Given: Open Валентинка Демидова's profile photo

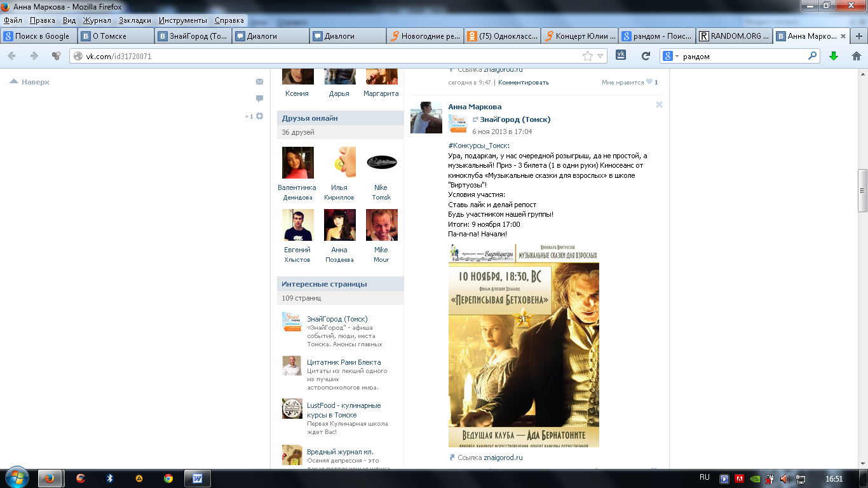Looking at the screenshot, I should (297, 163).
